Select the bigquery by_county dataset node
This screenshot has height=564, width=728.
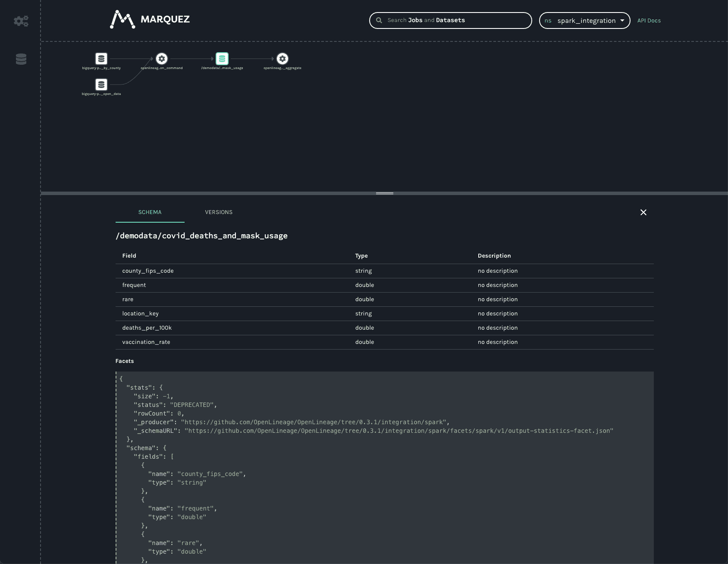[101, 59]
